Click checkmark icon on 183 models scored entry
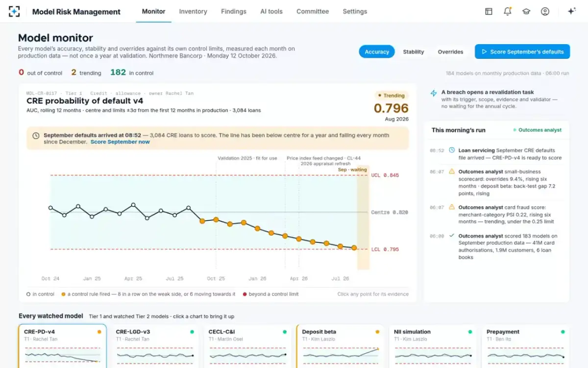This screenshot has width=588, height=368. [x=452, y=236]
